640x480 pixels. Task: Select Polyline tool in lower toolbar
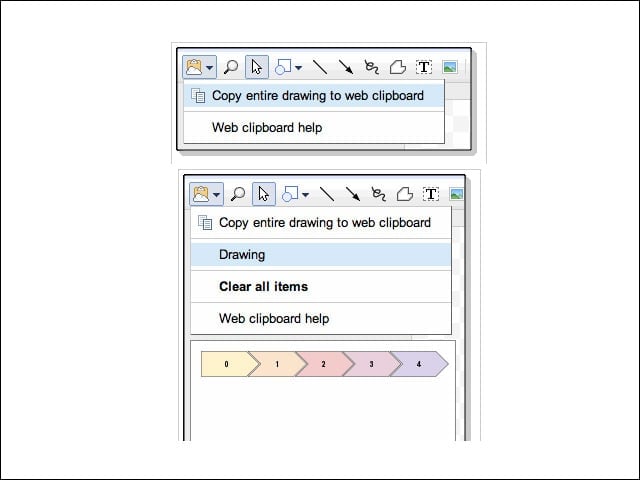tap(404, 194)
